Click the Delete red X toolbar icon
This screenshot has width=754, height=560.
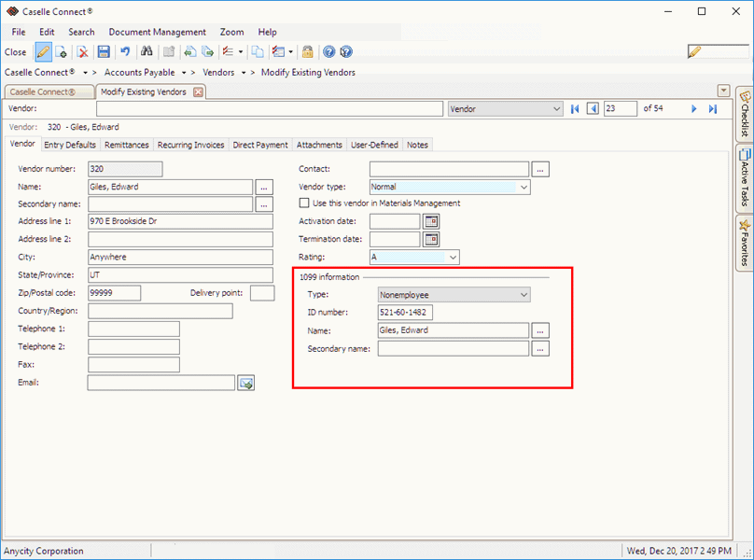coord(83,52)
